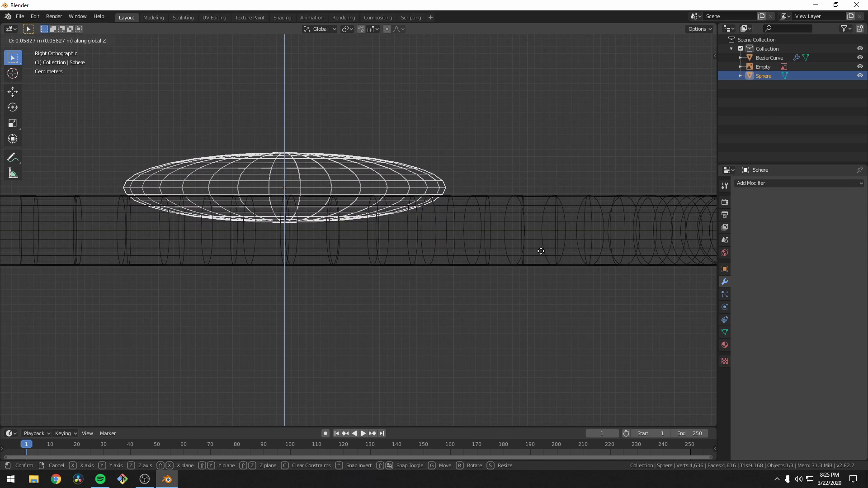Open the Material Properties tab (sphere icon)
This screenshot has width=868, height=488.
click(x=724, y=344)
